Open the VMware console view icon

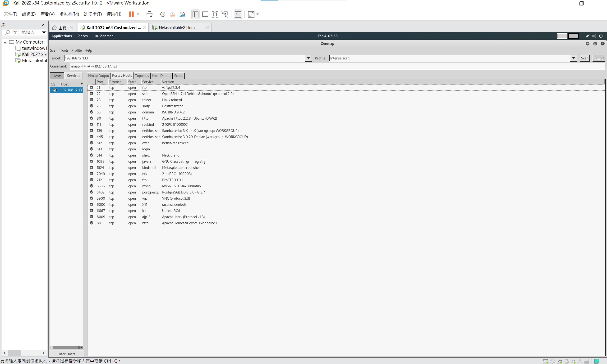(x=238, y=14)
